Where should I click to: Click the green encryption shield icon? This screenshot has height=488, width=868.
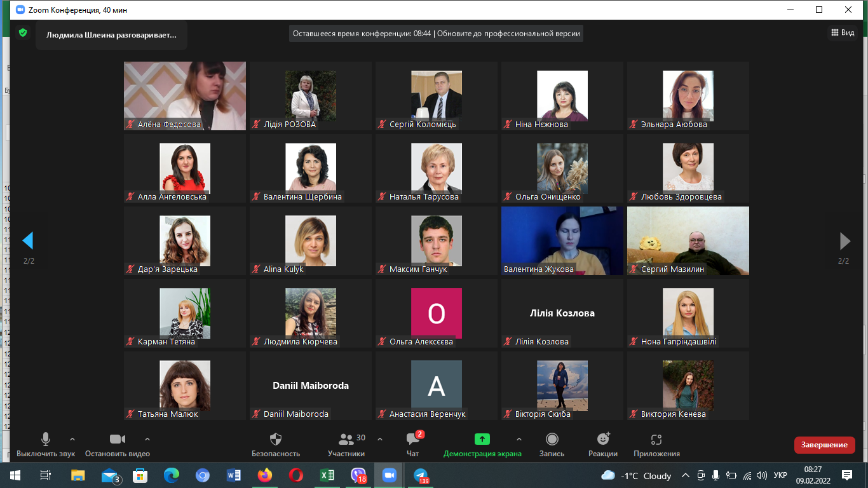23,32
